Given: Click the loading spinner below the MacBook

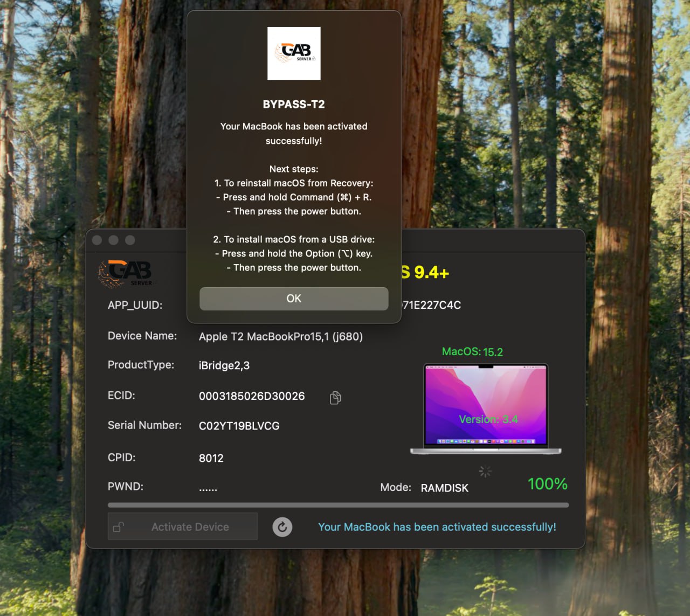Looking at the screenshot, I should click(x=485, y=472).
